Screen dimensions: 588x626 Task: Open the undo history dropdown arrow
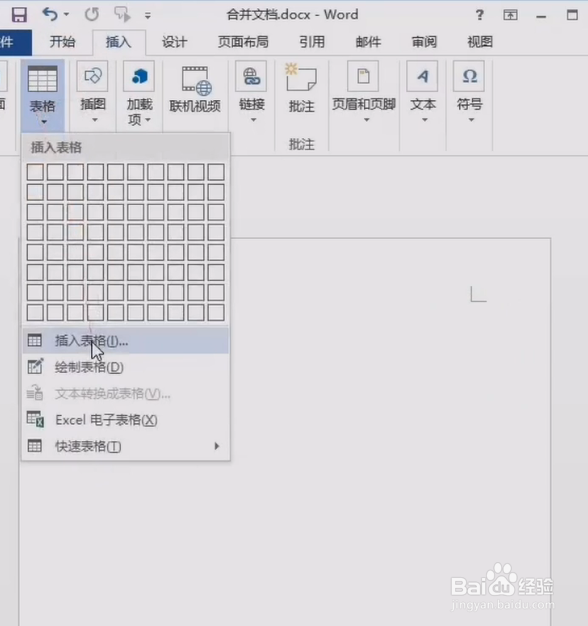click(66, 15)
